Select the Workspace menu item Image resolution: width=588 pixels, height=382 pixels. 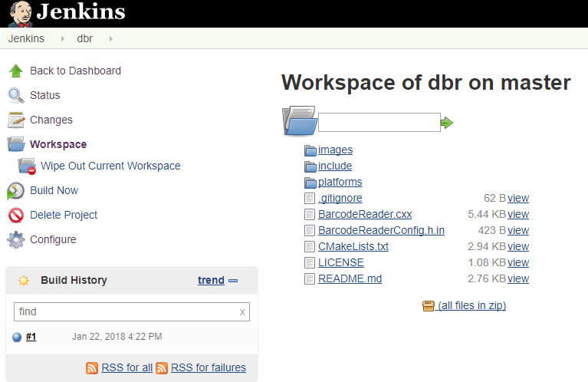pos(58,144)
